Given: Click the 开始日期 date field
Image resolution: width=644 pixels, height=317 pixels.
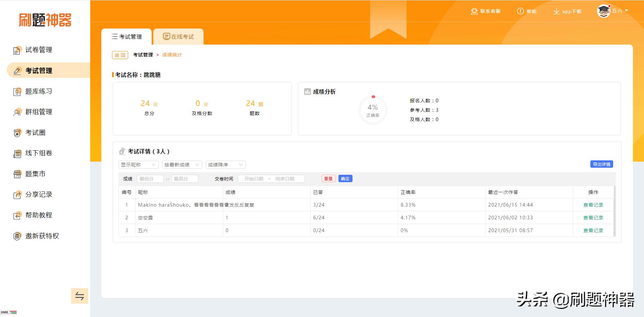Looking at the screenshot, I should click(x=254, y=179).
